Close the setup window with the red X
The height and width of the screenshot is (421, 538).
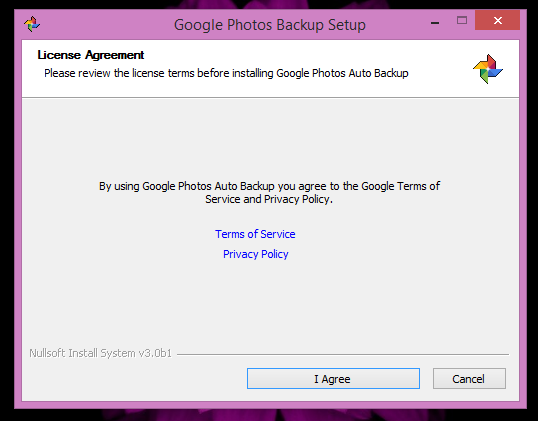coord(498,20)
